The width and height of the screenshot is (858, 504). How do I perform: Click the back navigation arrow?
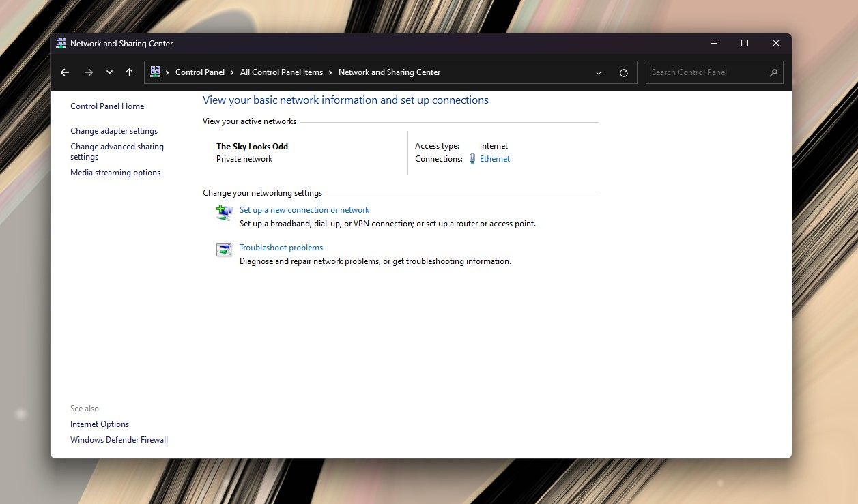(64, 72)
